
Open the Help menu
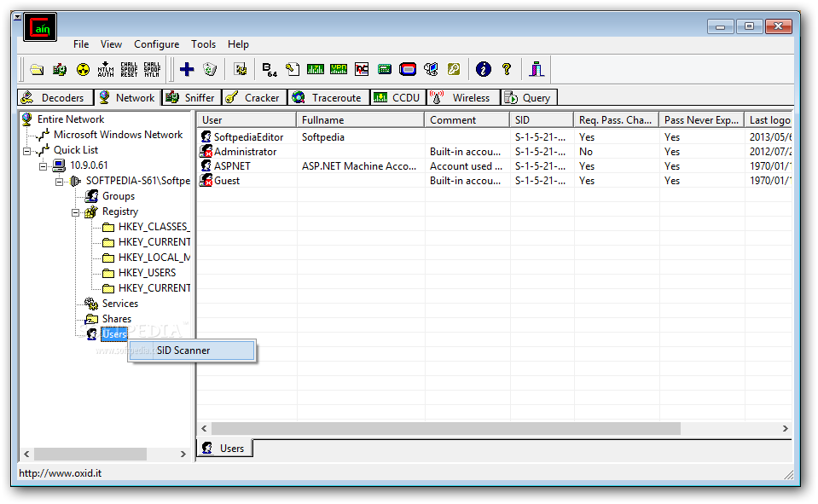click(x=238, y=44)
